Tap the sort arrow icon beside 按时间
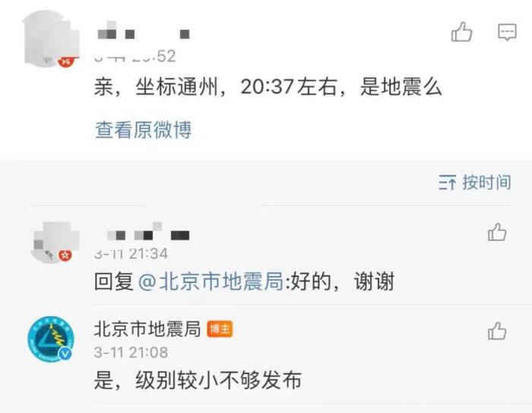The image size is (532, 413). point(447,183)
